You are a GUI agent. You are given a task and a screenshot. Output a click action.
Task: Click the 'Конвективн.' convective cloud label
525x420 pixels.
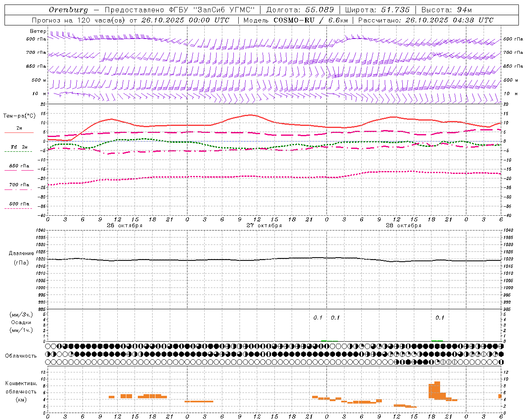click(21, 383)
